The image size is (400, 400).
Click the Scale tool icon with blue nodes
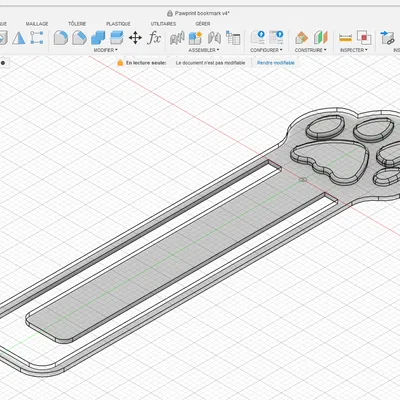(37, 38)
